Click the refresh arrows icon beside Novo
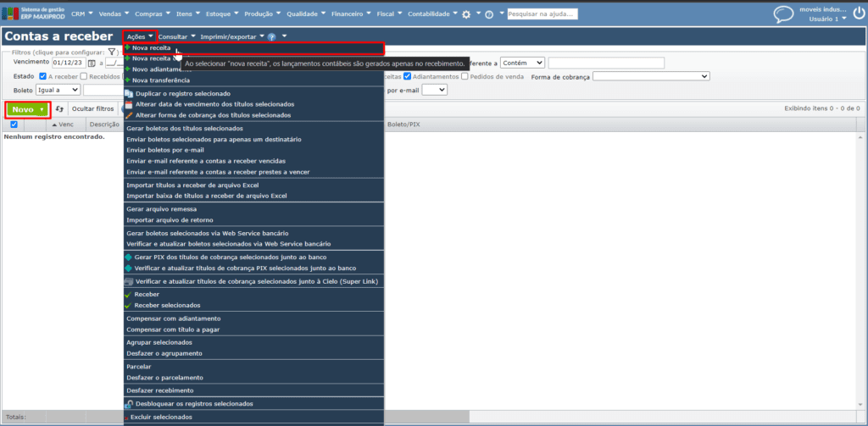Image resolution: width=868 pixels, height=426 pixels. 60,109
